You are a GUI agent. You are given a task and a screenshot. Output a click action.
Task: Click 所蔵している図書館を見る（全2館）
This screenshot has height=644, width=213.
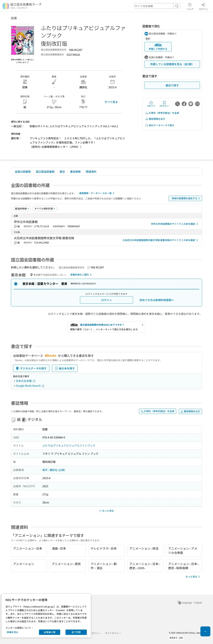[172, 64]
